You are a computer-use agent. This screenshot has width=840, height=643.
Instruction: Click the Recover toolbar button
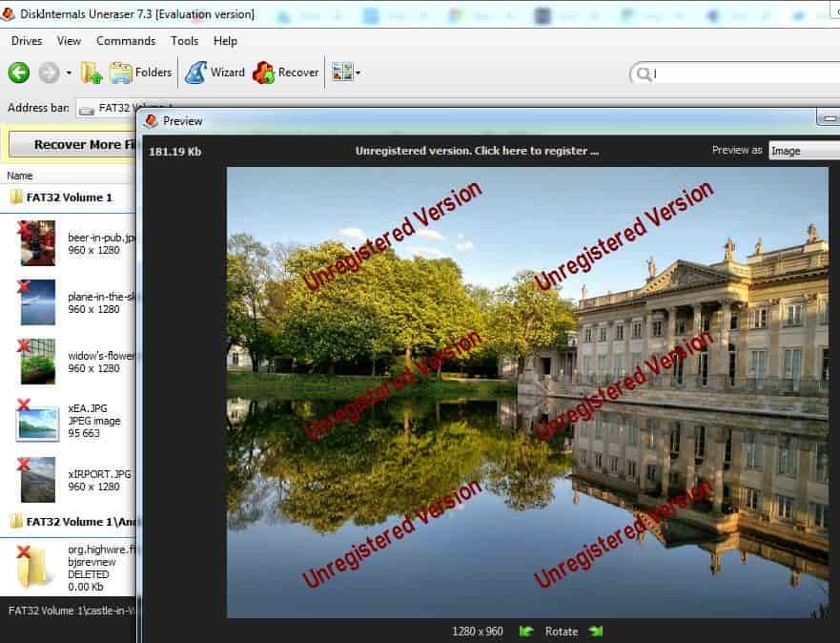pyautogui.click(x=286, y=73)
